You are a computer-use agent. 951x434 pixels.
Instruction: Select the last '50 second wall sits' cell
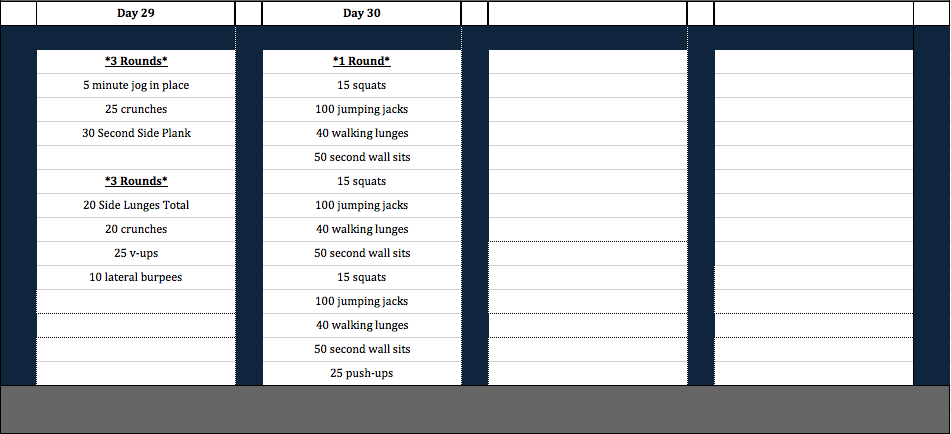(x=361, y=349)
